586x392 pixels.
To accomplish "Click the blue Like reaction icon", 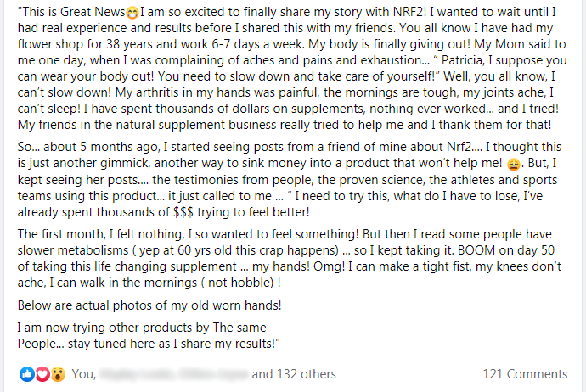I will pos(27,374).
